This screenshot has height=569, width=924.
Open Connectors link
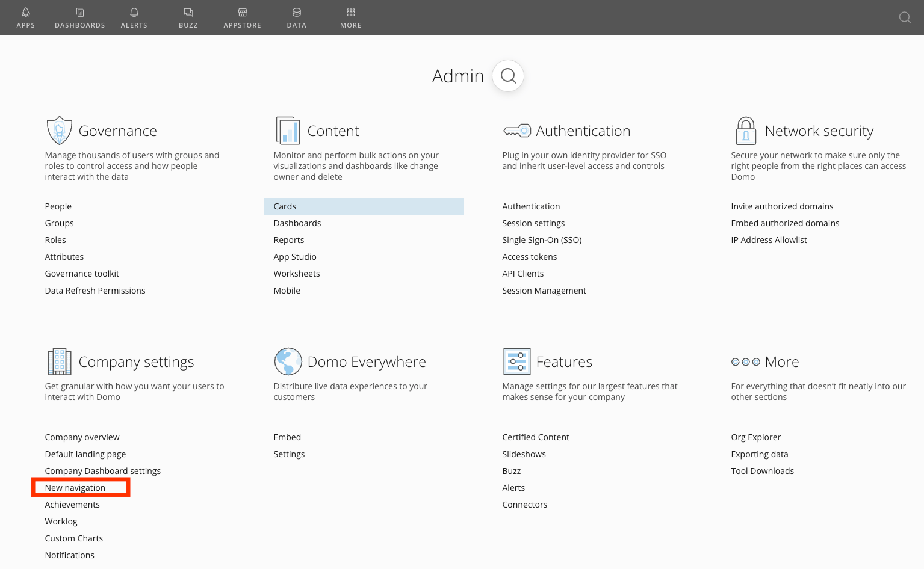tap(525, 505)
